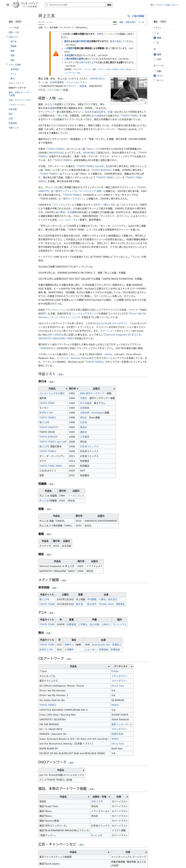Click the magnifier icon in search box

click(x=47, y=5)
